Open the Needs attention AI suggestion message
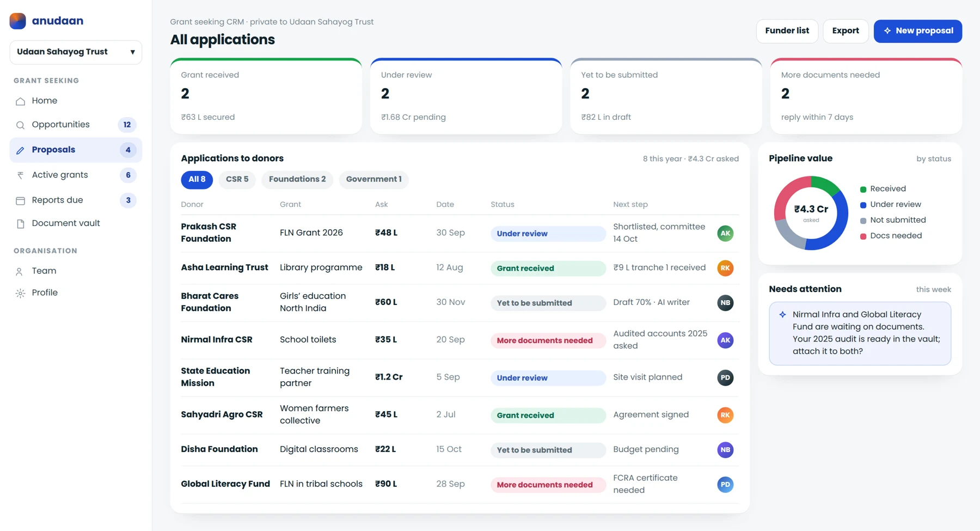 coord(860,333)
